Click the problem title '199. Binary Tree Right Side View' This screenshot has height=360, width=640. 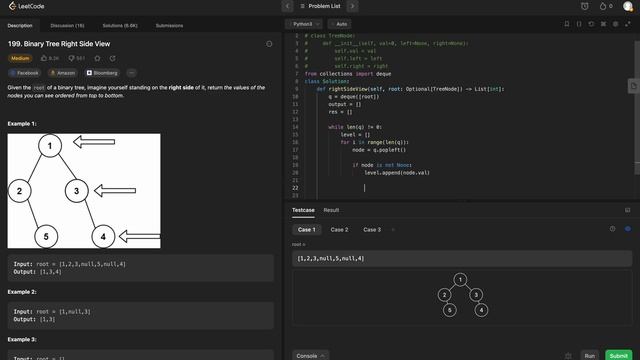[59, 44]
